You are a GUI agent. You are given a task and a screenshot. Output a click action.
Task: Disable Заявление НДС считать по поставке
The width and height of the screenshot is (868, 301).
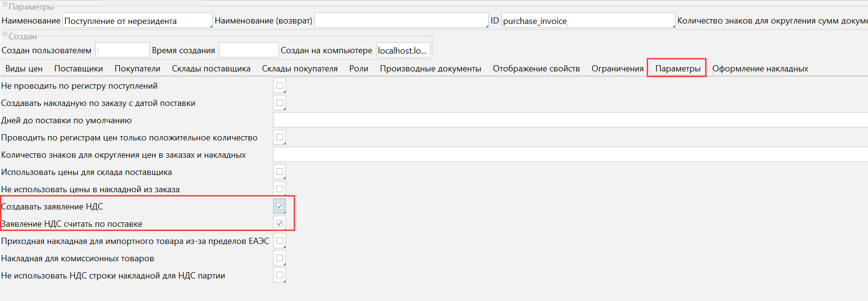coord(280,224)
